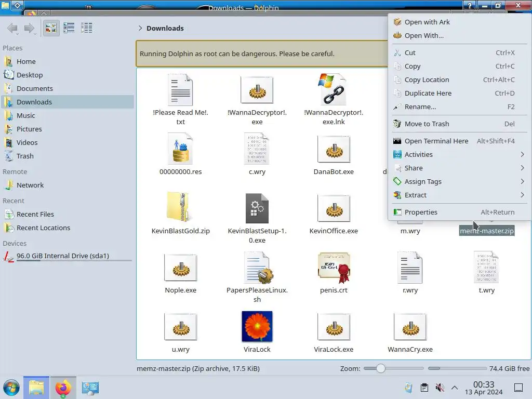Choose Open Terminal Here
Screen dimensions: 532x399
[x=459, y=141]
